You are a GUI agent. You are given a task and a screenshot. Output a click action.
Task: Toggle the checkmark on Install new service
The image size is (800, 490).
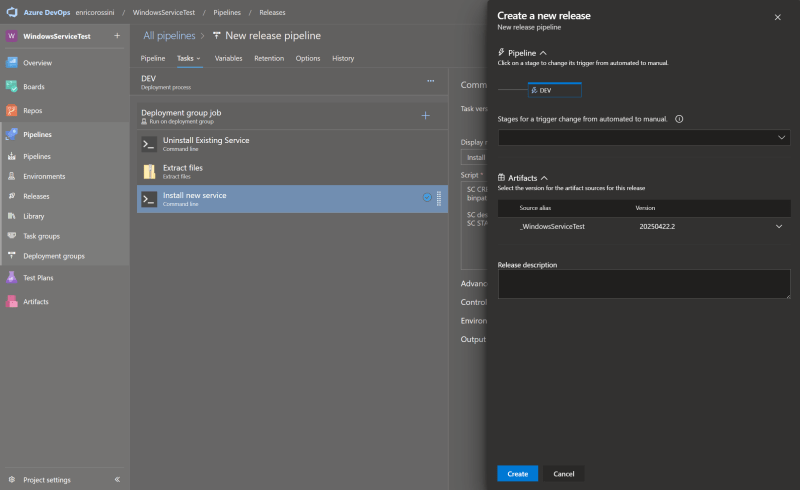[427, 198]
